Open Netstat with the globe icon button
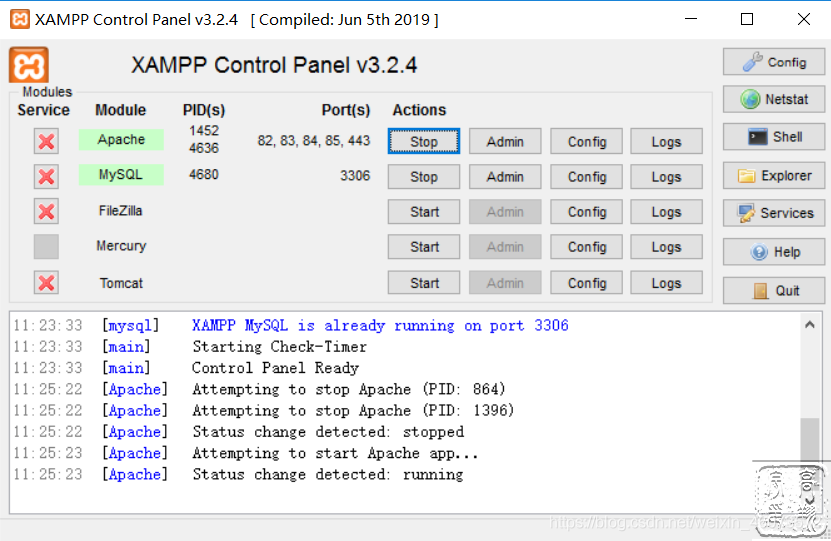The width and height of the screenshot is (831, 541). 774,99
